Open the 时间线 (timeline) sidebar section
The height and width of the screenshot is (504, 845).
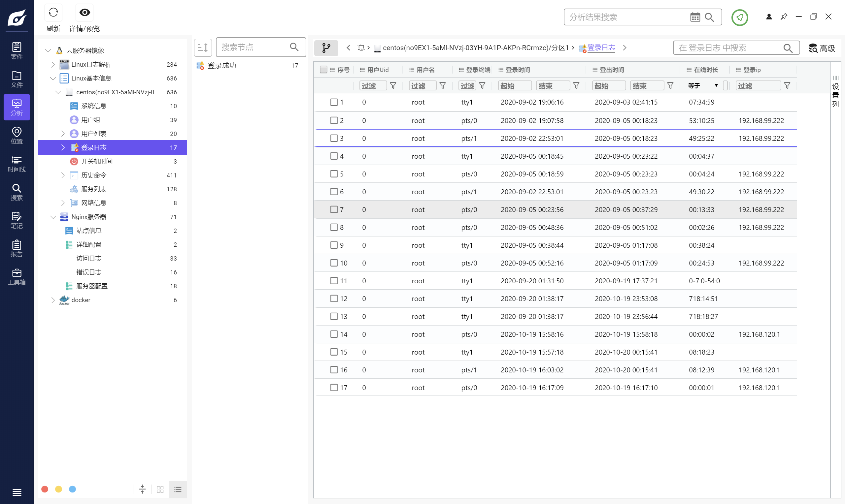pyautogui.click(x=17, y=164)
